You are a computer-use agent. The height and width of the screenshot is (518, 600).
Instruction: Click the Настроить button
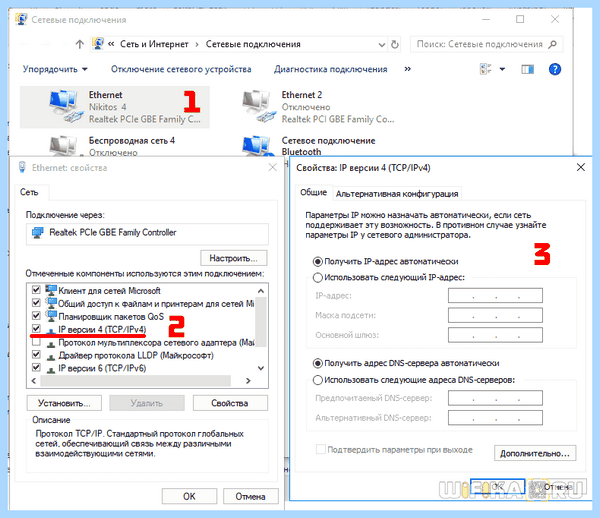(233, 258)
